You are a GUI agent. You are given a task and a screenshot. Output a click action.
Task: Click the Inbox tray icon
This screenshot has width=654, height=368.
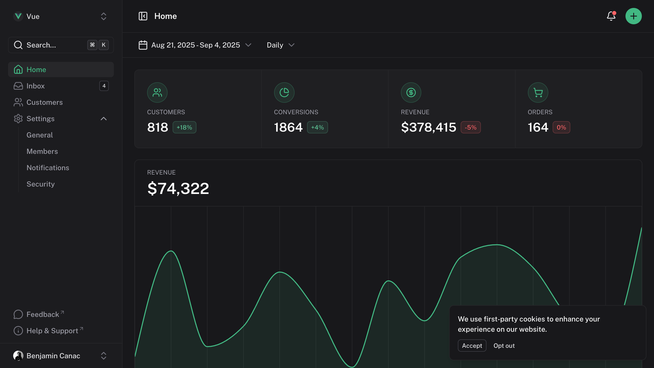[18, 86]
